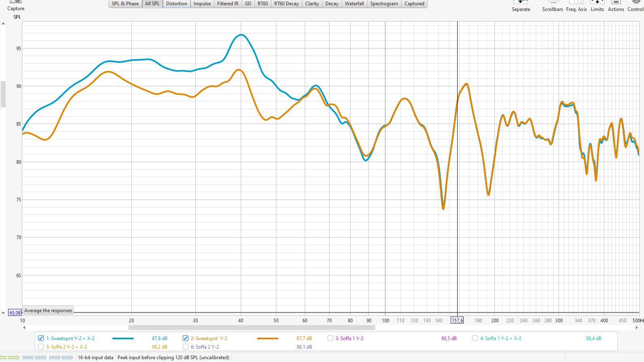Enable trace 3 Soffa 1 Y-2
This screenshot has height=362, width=644.
point(330,338)
